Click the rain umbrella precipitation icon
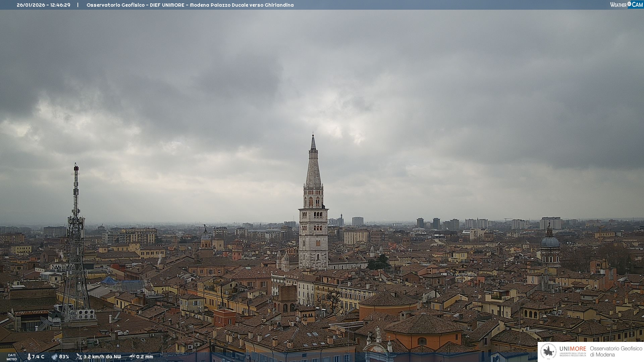 coord(132,357)
